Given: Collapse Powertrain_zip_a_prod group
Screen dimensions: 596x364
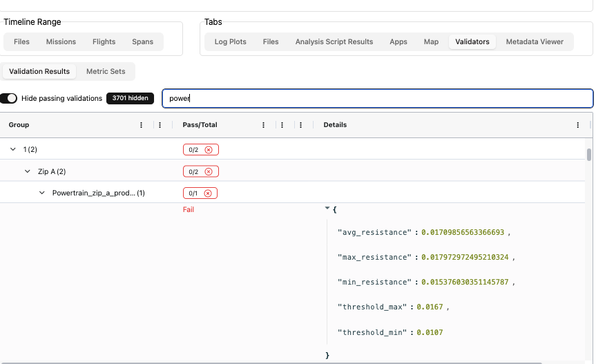Looking at the screenshot, I should tap(42, 193).
